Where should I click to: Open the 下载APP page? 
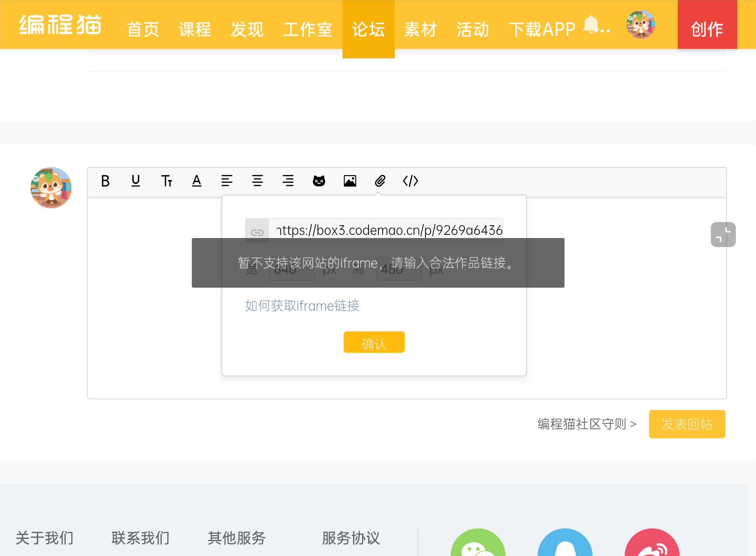pos(542,29)
